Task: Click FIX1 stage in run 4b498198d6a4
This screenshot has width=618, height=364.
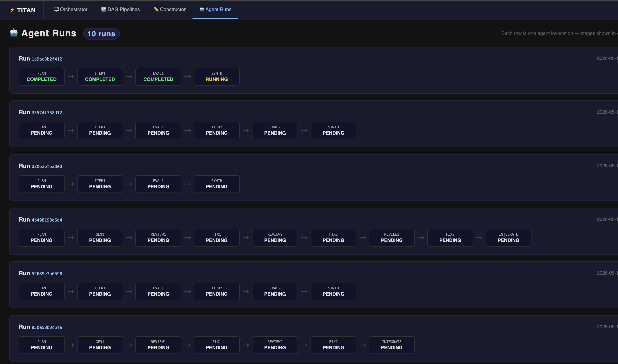Action: pos(217,238)
